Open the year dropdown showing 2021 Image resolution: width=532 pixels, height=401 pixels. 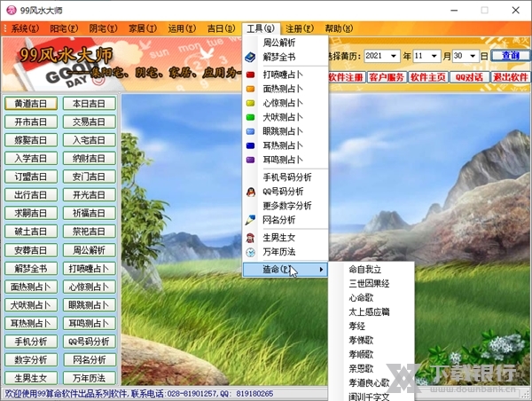(x=393, y=56)
